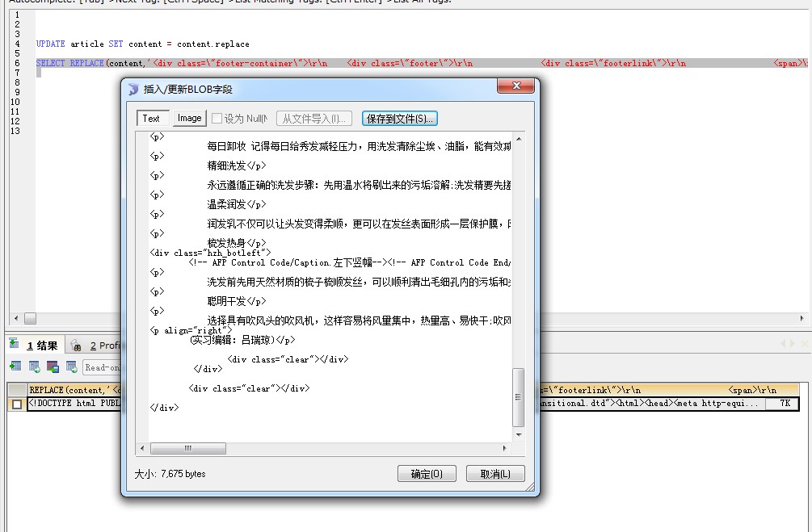Click the 聪明干发</p> line in BLOB text
This screenshot has height=532, width=812.
click(x=237, y=301)
